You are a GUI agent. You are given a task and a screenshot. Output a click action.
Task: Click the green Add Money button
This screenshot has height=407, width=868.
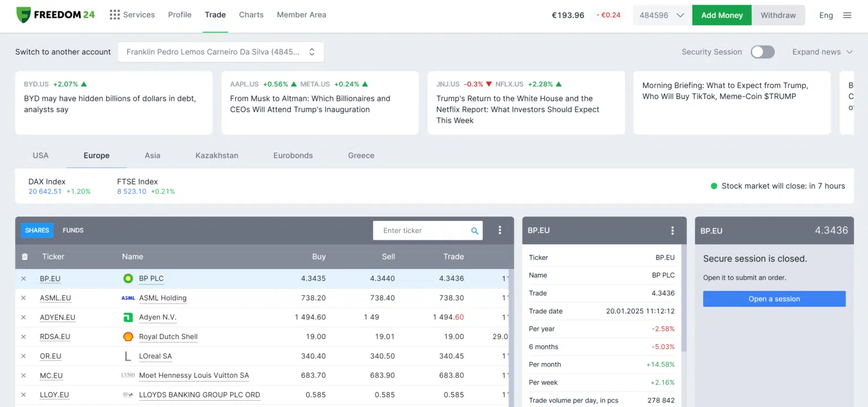pos(722,15)
